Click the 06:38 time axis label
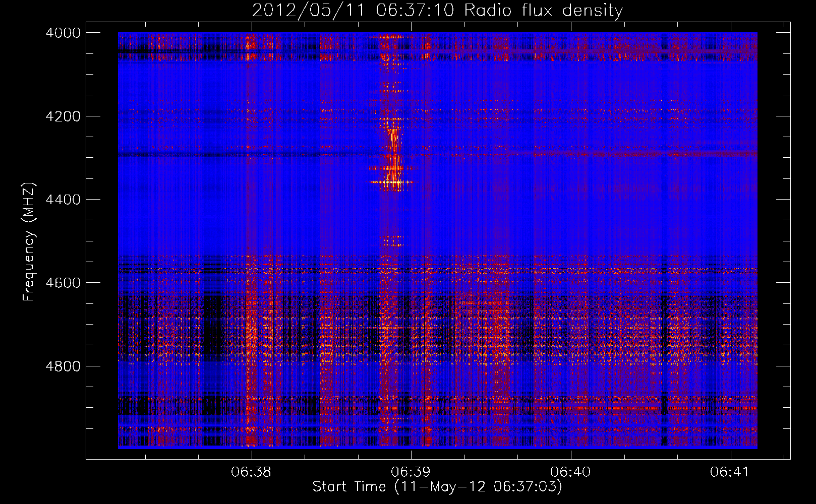This screenshot has height=504, width=816. point(251,472)
